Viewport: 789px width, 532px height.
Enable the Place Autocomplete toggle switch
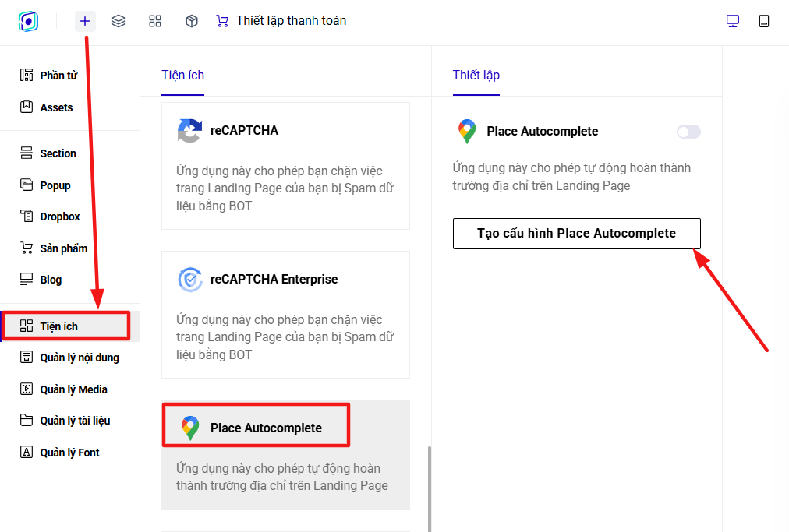(x=688, y=132)
